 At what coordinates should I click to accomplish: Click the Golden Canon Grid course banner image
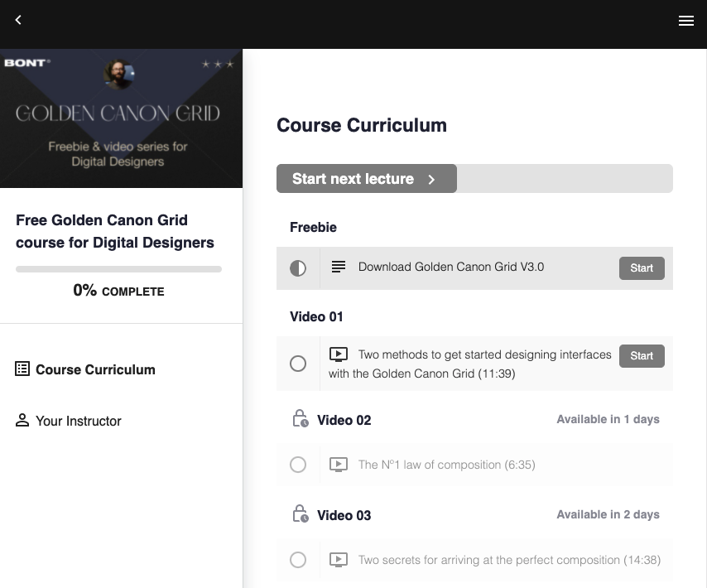pos(122,118)
